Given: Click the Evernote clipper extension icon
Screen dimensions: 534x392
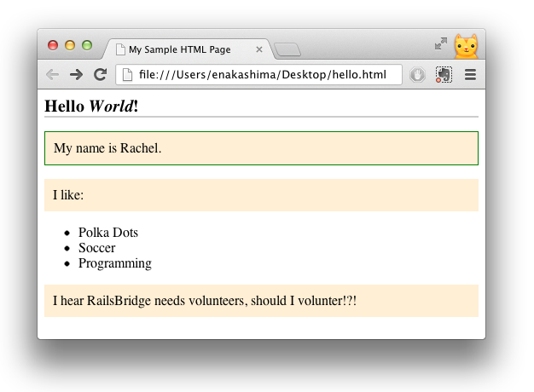Looking at the screenshot, I should [444, 75].
